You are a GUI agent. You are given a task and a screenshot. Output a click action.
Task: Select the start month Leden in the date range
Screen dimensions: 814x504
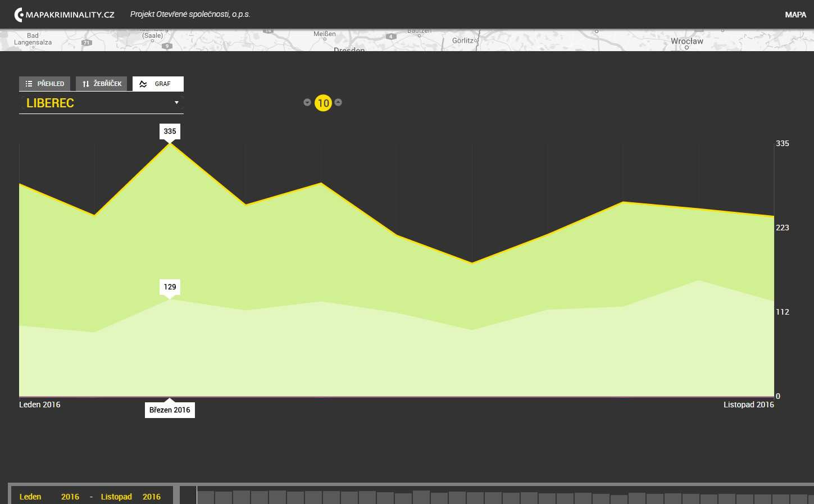(30, 497)
